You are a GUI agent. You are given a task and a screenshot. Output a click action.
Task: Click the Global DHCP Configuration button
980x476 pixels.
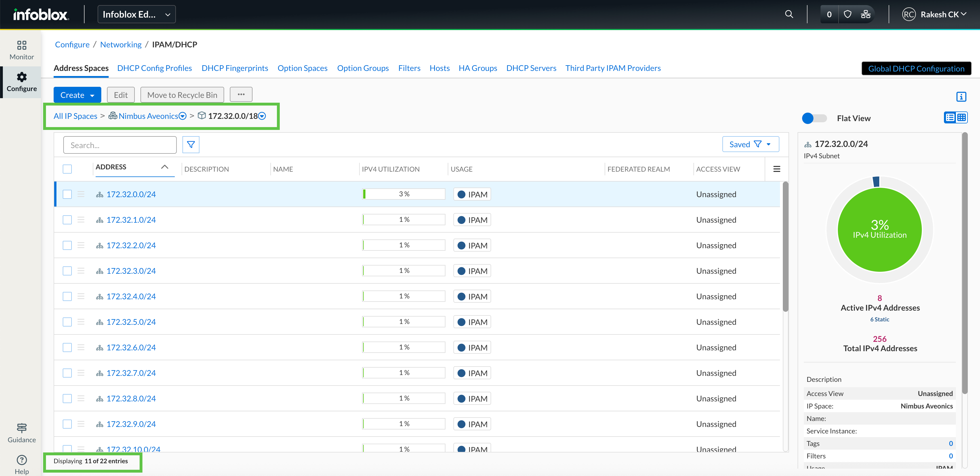coord(916,68)
